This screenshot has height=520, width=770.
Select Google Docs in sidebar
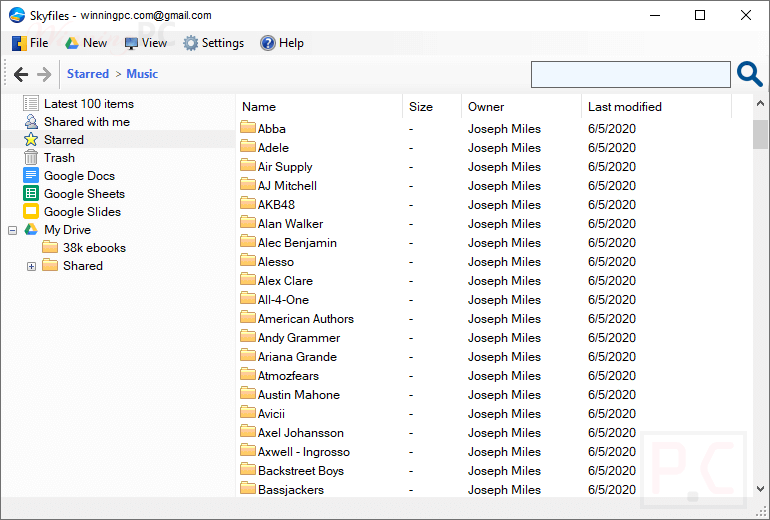pyautogui.click(x=80, y=176)
